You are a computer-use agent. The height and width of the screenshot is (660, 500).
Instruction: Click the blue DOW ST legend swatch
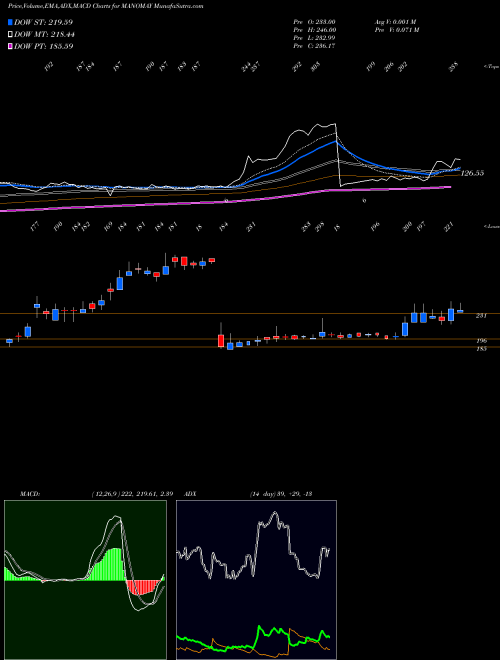(11, 22)
